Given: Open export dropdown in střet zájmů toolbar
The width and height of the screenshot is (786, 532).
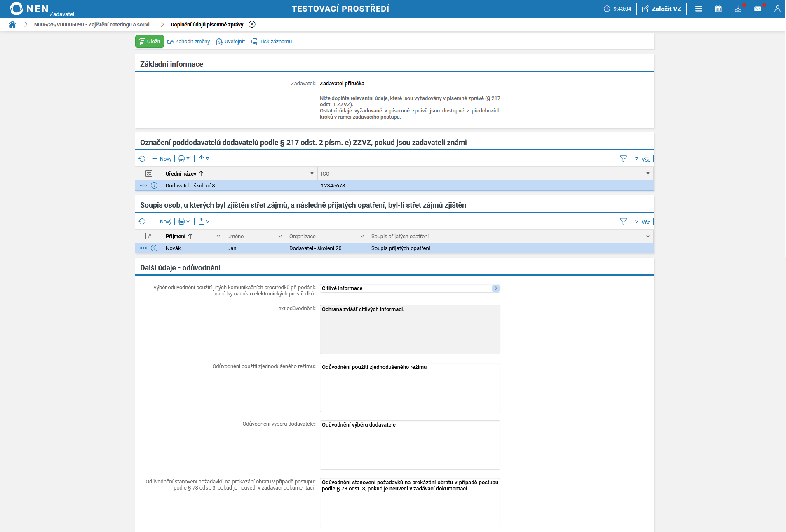Looking at the screenshot, I should 204,221.
